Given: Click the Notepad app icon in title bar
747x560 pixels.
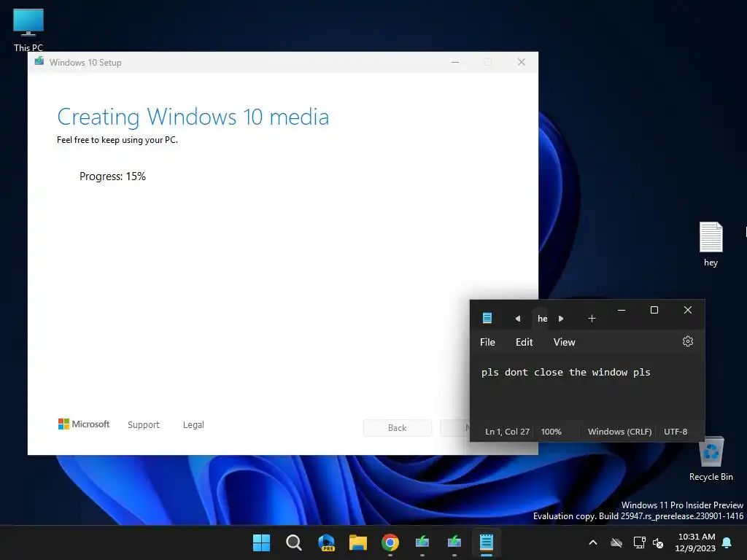Looking at the screenshot, I should point(487,318).
